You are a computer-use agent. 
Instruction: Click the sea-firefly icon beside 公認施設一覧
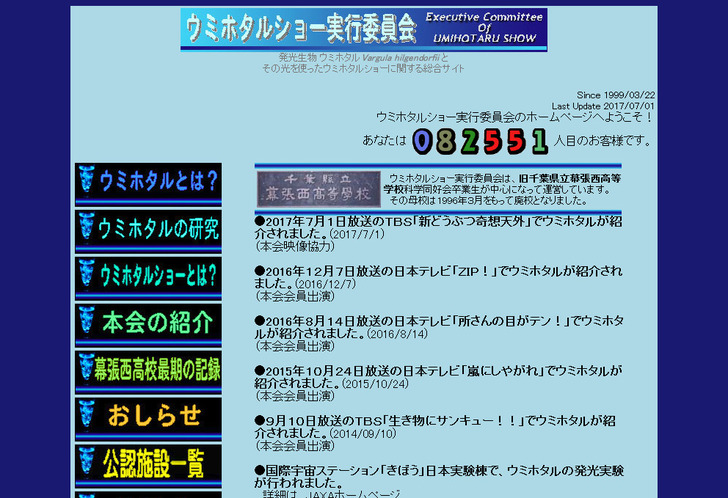click(86, 462)
